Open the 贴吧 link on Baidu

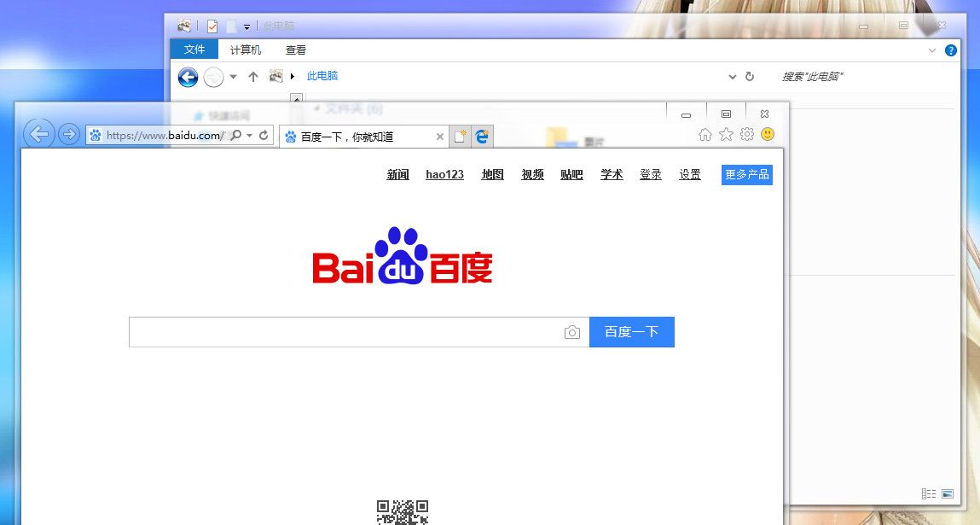tap(571, 175)
